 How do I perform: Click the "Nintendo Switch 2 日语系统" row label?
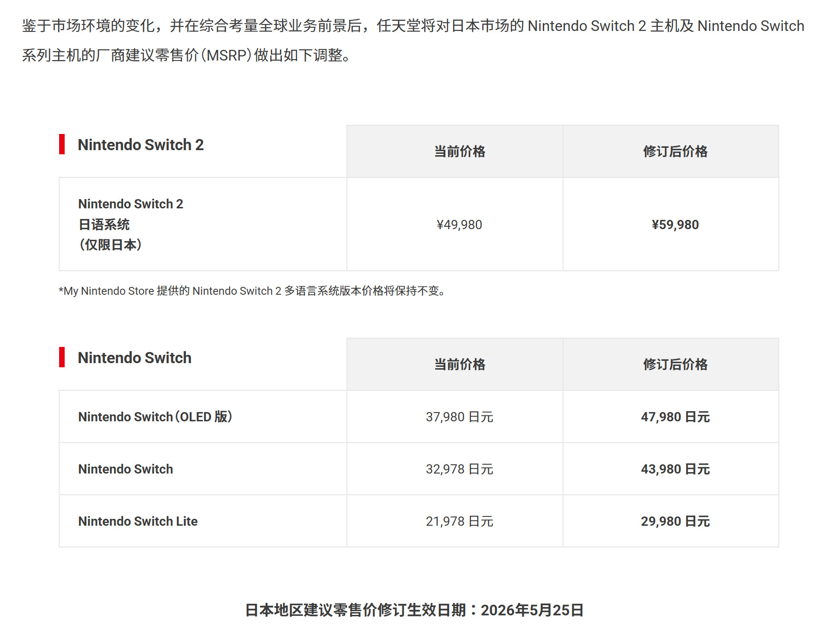(131, 224)
